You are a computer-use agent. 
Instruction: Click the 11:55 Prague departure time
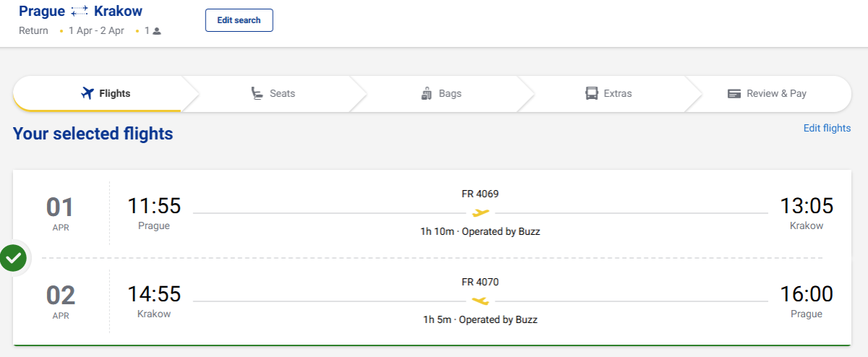click(154, 206)
